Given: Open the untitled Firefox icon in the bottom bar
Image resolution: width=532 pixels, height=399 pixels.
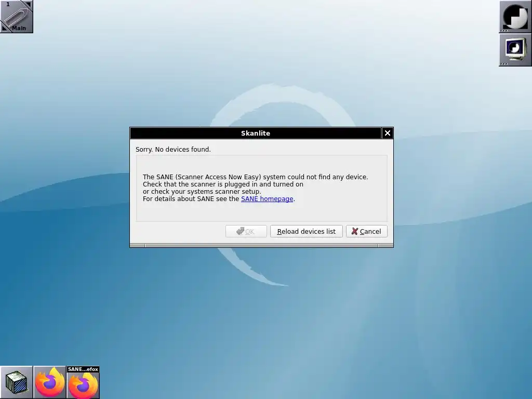Looking at the screenshot, I should [x=49, y=382].
